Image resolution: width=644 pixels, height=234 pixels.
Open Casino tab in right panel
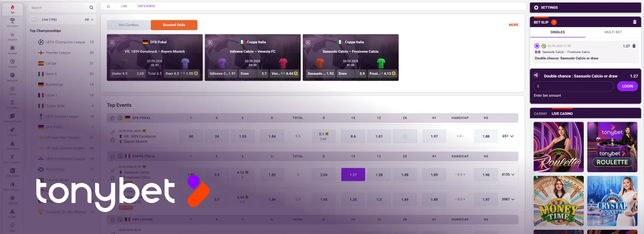(540, 113)
